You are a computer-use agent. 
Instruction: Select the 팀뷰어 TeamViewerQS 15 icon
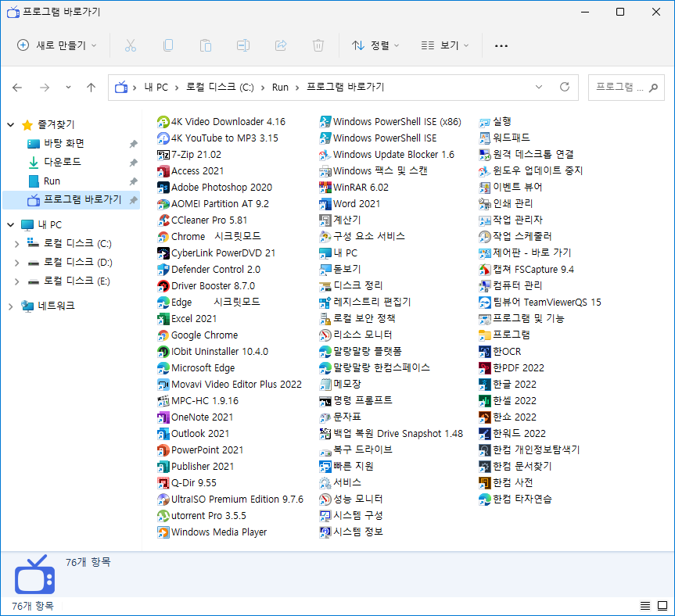(x=485, y=303)
